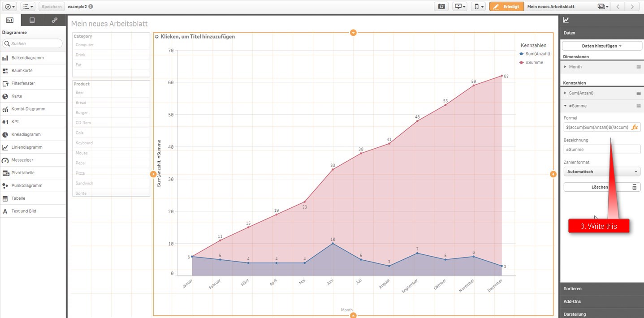Image resolution: width=644 pixels, height=318 pixels.
Task: Click chart title placeholder to add title
Action: [x=198, y=37]
